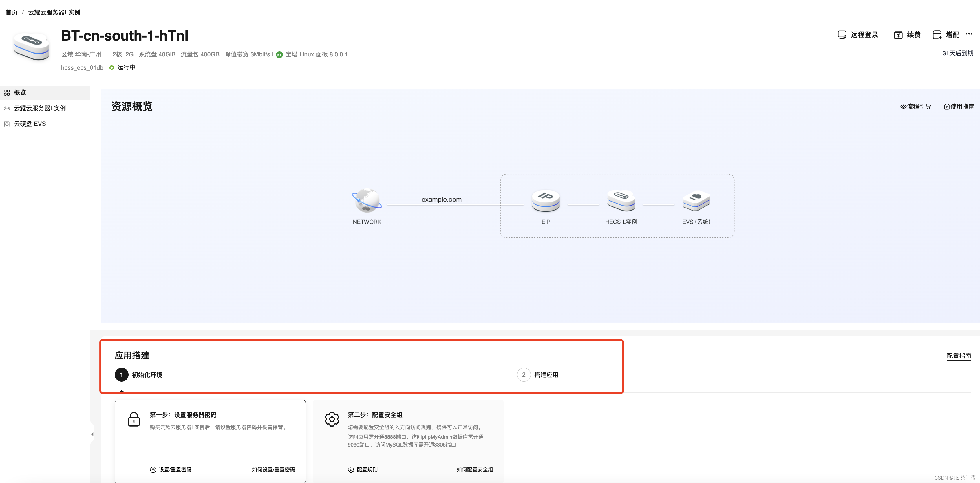Click the 续费 button
This screenshot has width=980, height=483.
(907, 35)
